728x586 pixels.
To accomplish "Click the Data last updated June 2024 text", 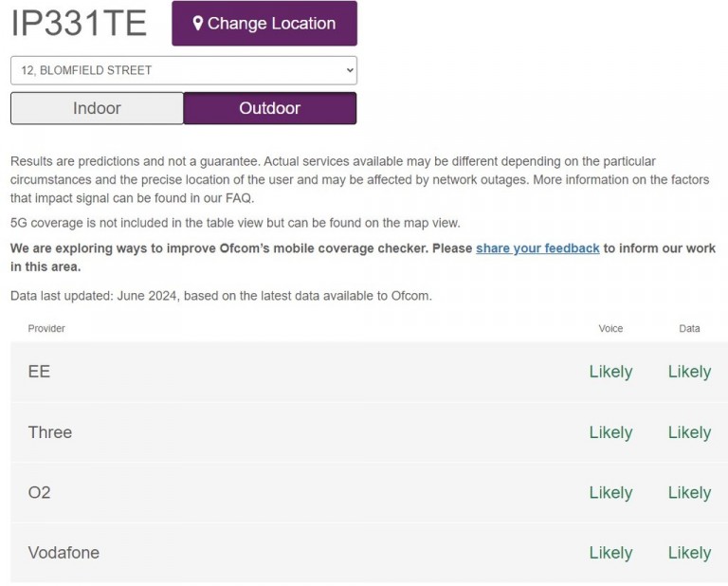I will (x=221, y=296).
